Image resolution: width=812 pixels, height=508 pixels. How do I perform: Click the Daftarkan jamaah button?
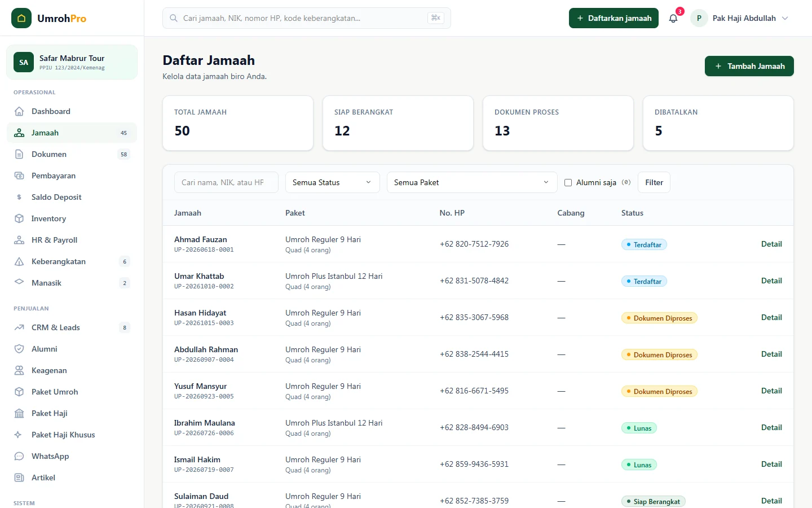coord(614,18)
